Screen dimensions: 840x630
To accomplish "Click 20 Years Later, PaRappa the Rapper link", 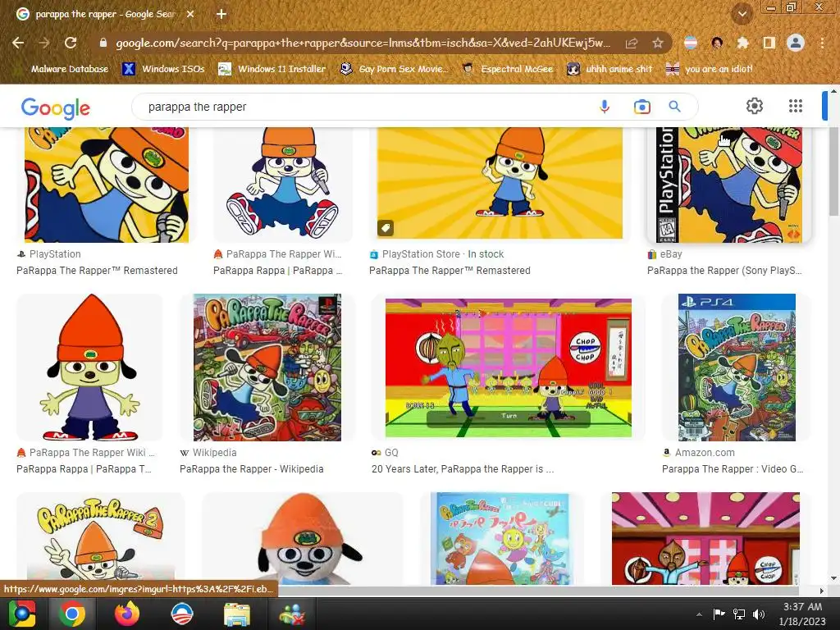I will pos(463,468).
